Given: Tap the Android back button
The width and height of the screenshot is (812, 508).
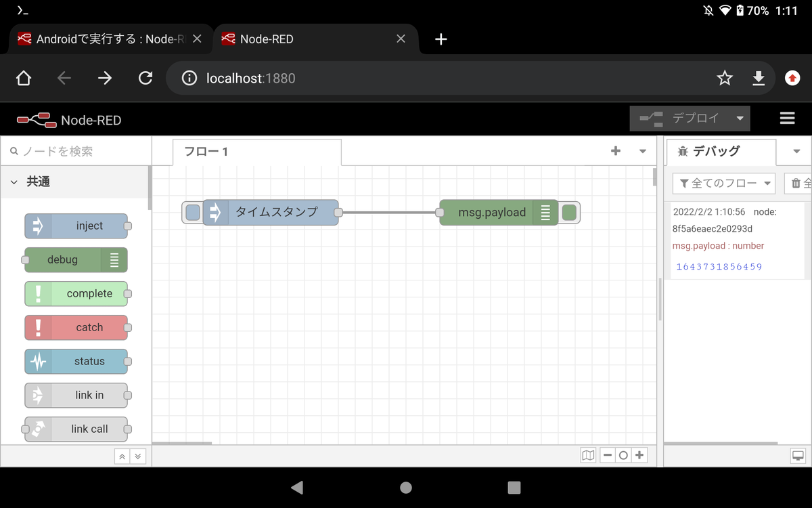Looking at the screenshot, I should 297,488.
